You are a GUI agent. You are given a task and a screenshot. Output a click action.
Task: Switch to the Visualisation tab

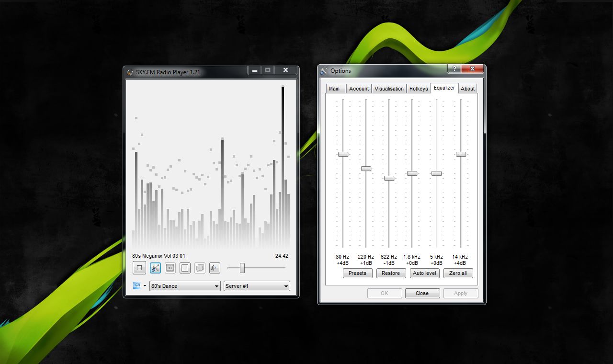[389, 89]
